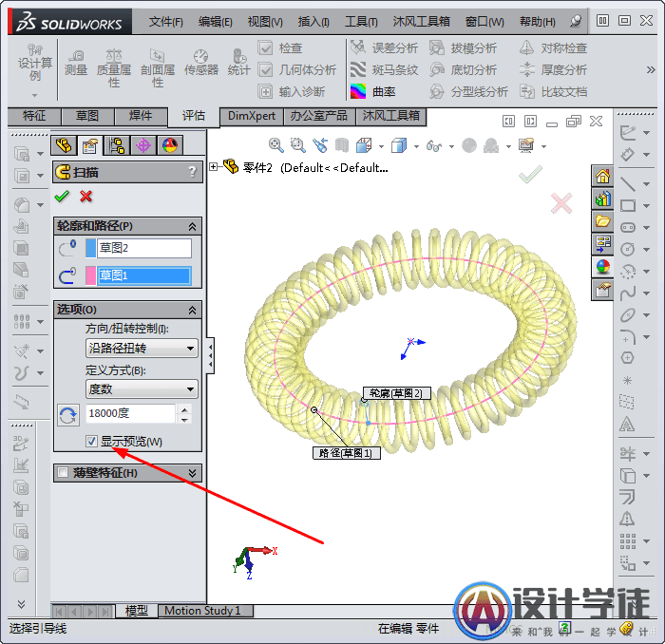Click Zoom to Fit in view toolbar
The height and width of the screenshot is (644, 665).
click(276, 145)
